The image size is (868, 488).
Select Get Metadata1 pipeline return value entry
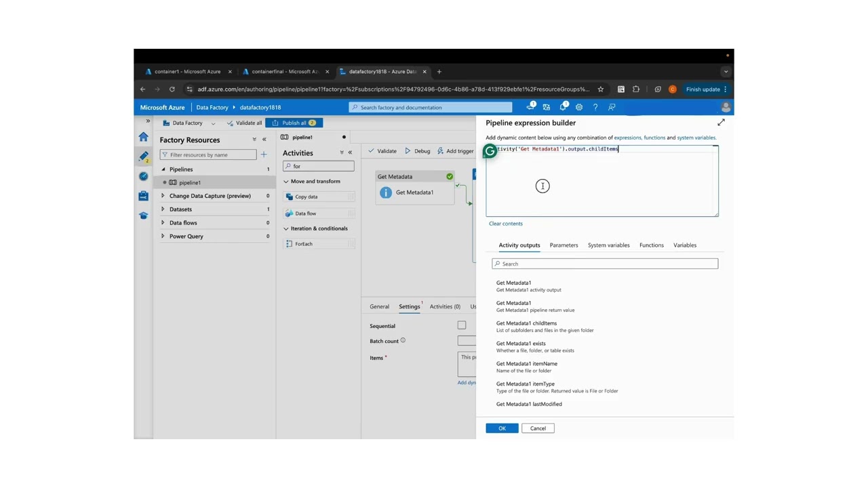click(536, 306)
